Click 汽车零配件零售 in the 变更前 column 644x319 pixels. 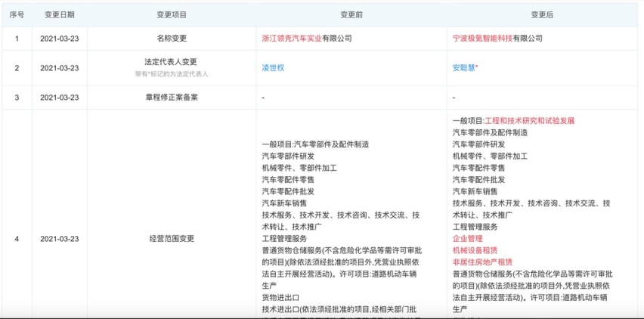click(288, 179)
